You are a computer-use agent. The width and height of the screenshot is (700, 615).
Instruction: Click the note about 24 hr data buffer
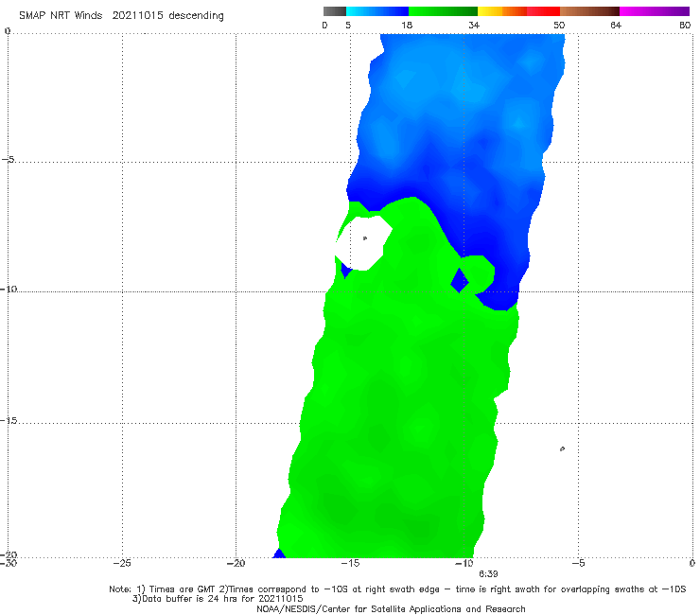(218, 599)
